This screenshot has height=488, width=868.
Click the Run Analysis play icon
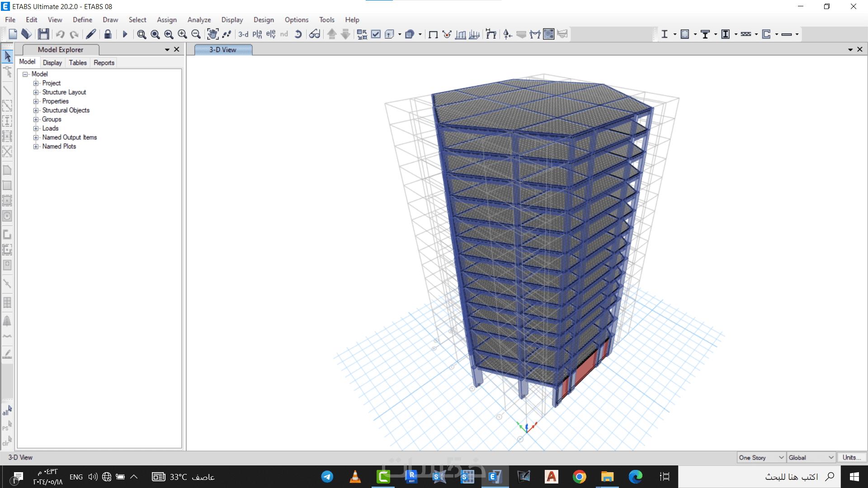pyautogui.click(x=125, y=34)
